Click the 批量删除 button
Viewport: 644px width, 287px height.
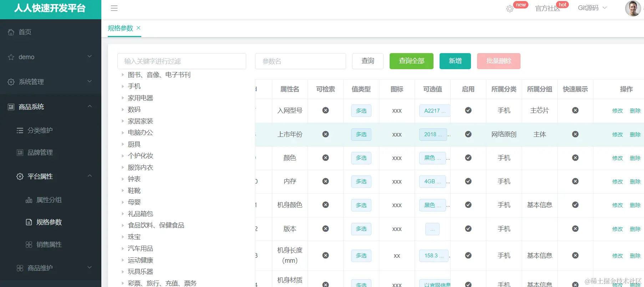(499, 61)
